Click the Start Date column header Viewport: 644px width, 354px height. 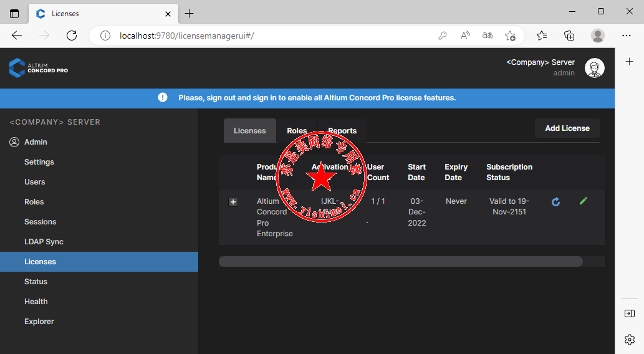tap(416, 172)
